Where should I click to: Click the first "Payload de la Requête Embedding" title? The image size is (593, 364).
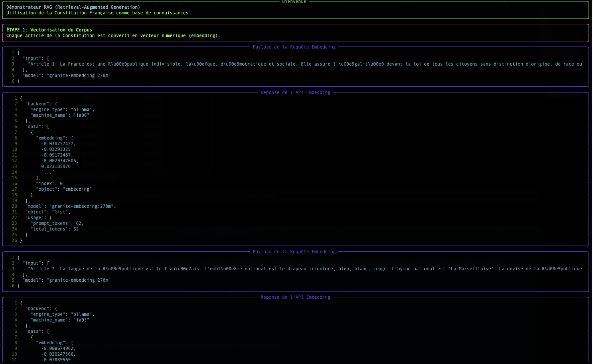pos(294,47)
